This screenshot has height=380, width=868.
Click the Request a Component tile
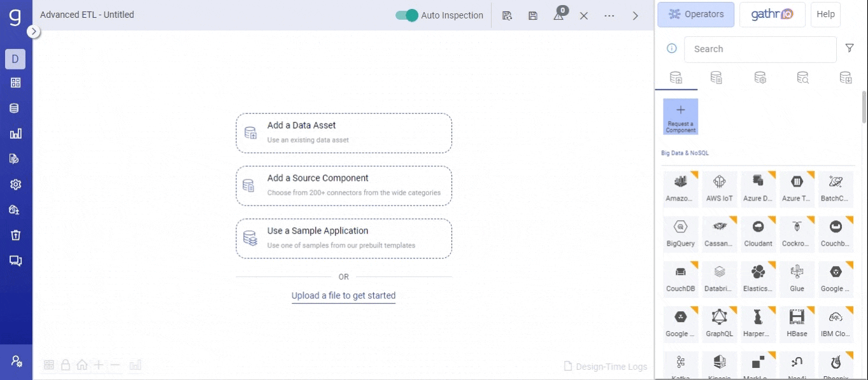[x=680, y=116]
